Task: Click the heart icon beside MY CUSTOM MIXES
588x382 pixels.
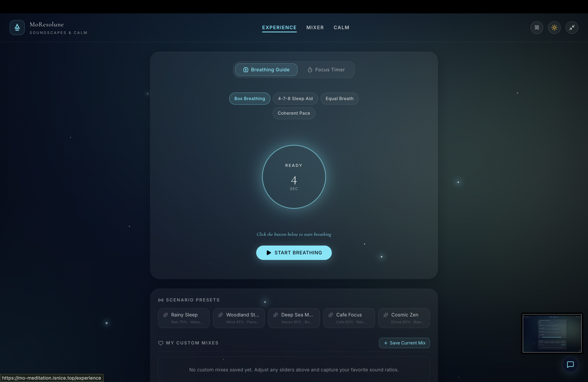Action: (x=161, y=343)
